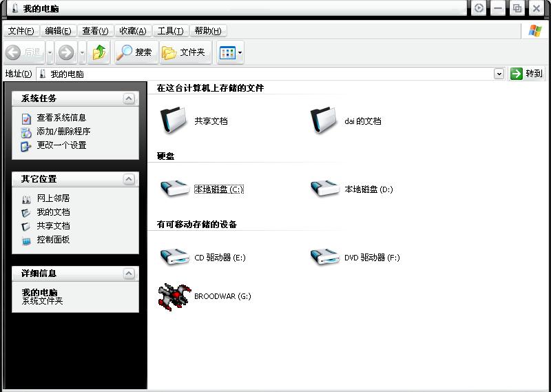Open 我的文档 in other places
Image resolution: width=551 pixels, height=392 pixels.
[54, 212]
